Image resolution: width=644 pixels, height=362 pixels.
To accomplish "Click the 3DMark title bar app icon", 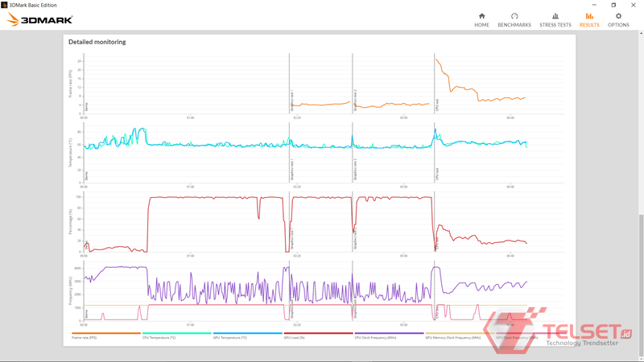I will [4, 5].
